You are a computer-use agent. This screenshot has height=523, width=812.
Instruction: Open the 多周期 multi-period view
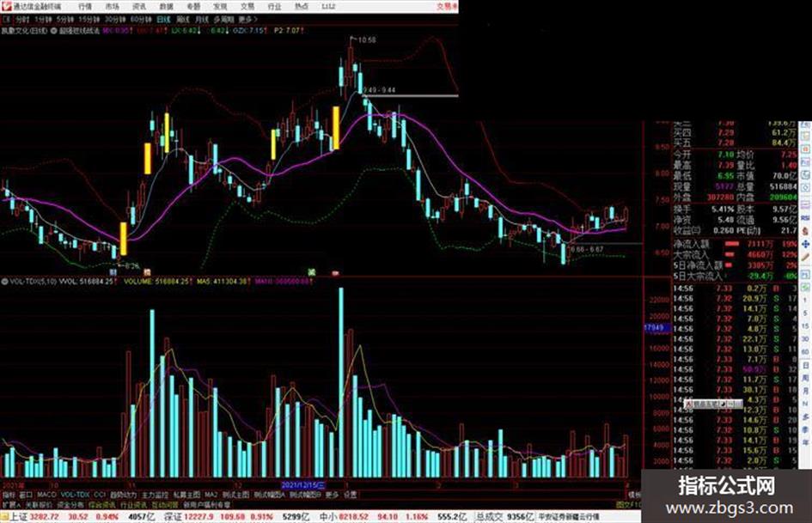(223, 20)
